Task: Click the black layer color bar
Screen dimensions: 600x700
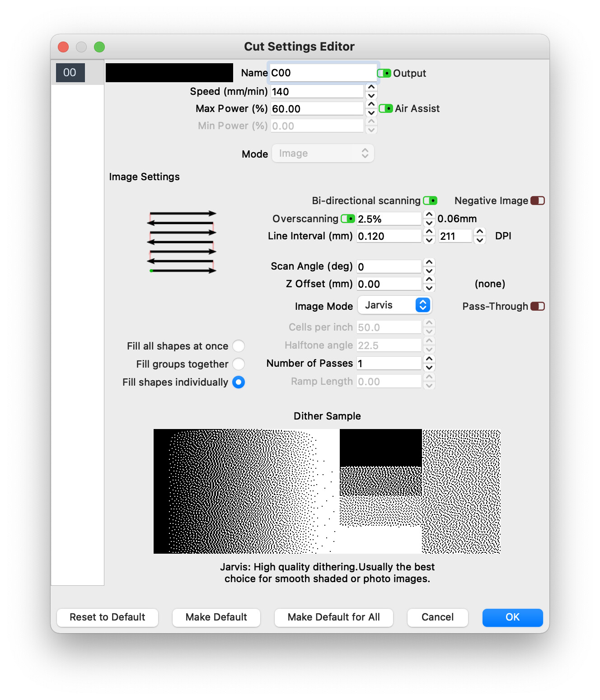Action: 169,73
